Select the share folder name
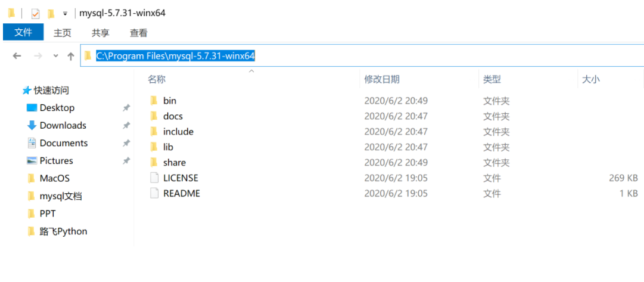 [175, 162]
